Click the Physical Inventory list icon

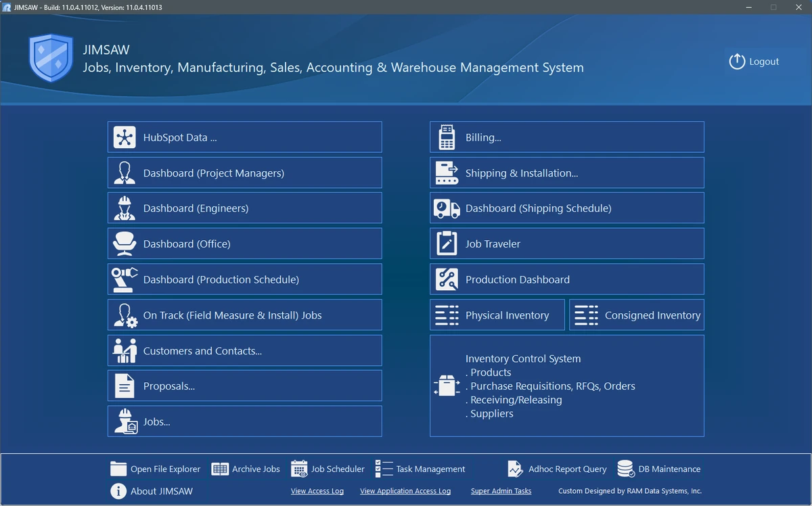[447, 315]
